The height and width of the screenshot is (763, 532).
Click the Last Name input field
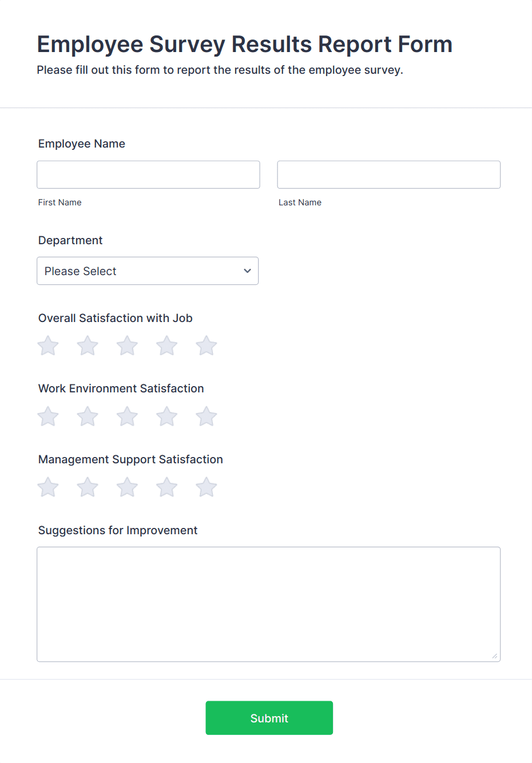tap(388, 174)
